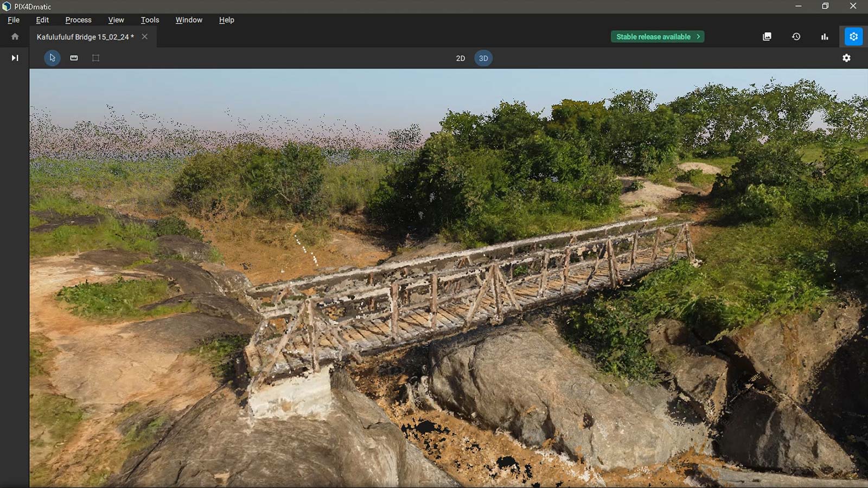Open the Process menu
868x488 pixels.
[x=78, y=20]
